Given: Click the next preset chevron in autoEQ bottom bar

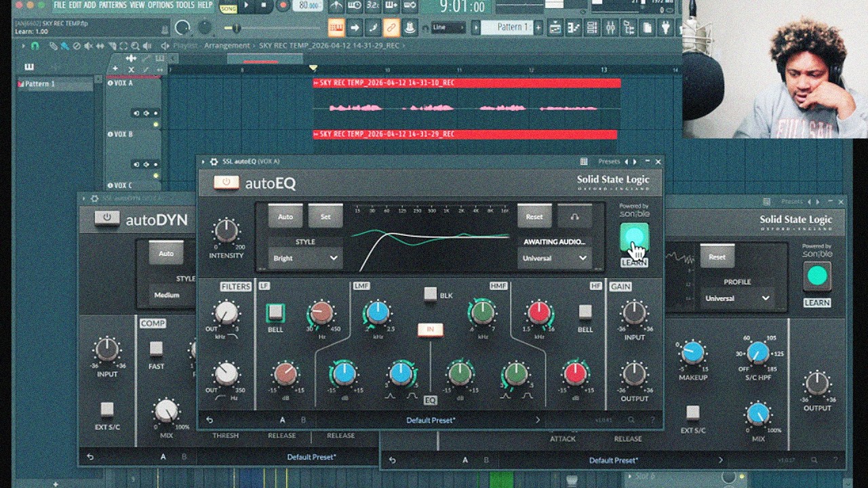Looking at the screenshot, I should point(538,420).
